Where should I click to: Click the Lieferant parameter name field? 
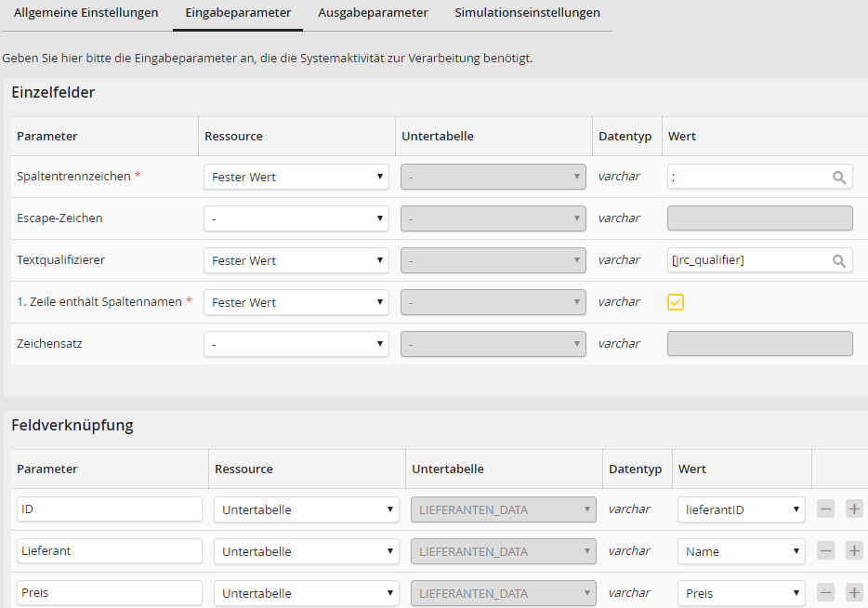[109, 551]
